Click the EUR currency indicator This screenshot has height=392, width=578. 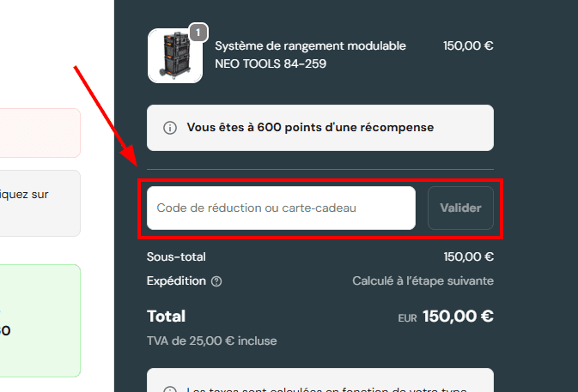point(407,317)
